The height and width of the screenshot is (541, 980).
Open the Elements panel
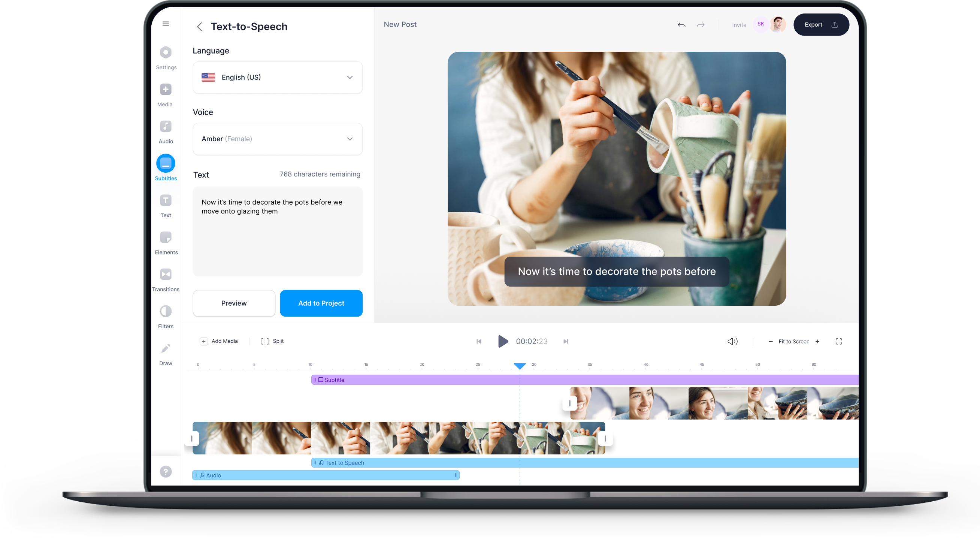[x=166, y=243]
